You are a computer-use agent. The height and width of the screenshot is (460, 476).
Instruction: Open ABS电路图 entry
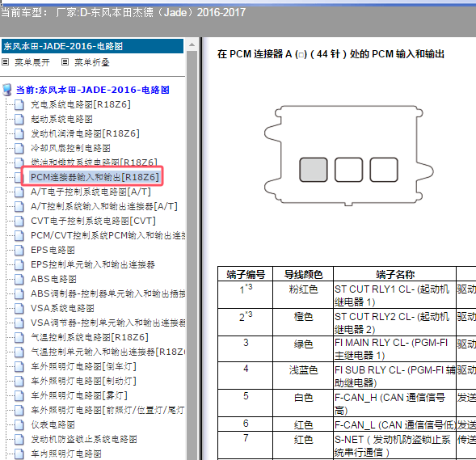(53, 280)
